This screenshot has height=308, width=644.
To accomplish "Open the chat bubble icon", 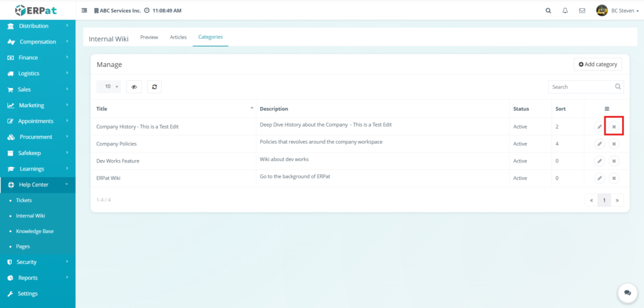I will (627, 292).
